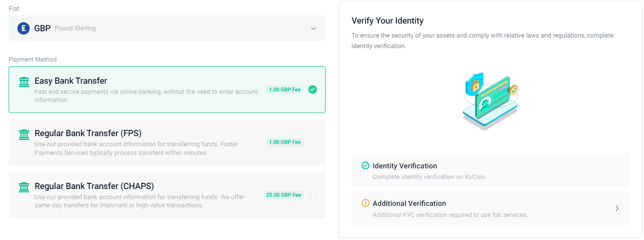Expand Additional Verification with the right chevron
The width and height of the screenshot is (644, 240).
coord(617,208)
